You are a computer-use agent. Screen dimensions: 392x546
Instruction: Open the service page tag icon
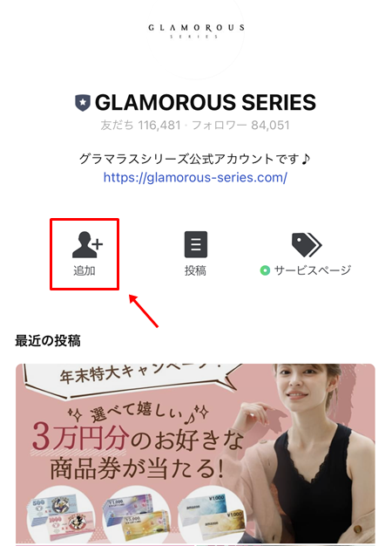pyautogui.click(x=307, y=245)
